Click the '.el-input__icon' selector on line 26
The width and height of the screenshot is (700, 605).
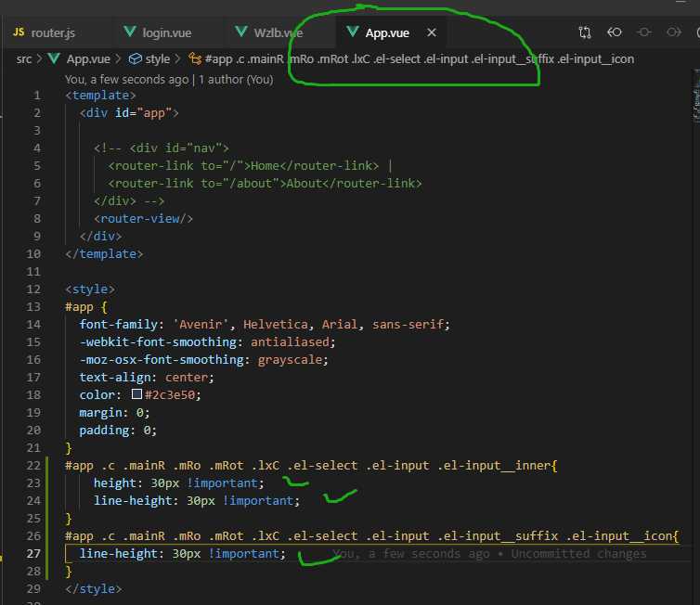(x=618, y=535)
